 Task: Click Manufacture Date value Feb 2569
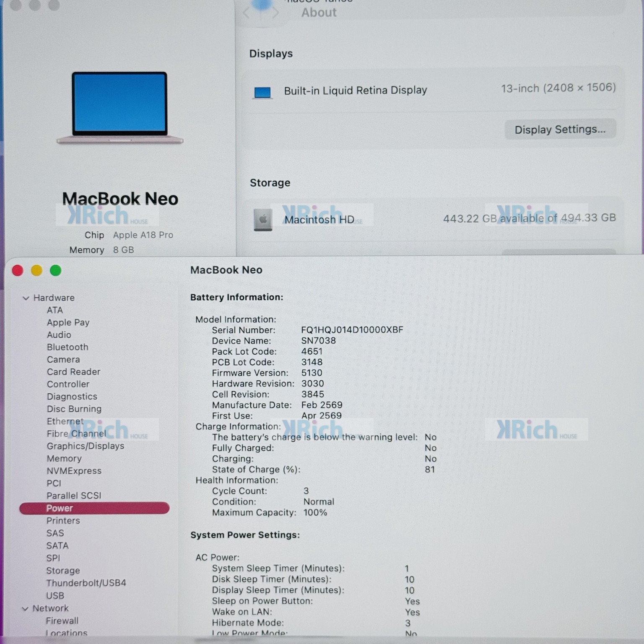(x=322, y=405)
